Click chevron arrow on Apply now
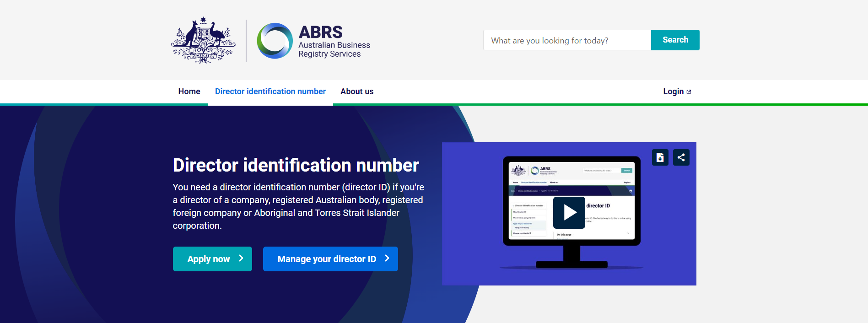 pyautogui.click(x=241, y=258)
